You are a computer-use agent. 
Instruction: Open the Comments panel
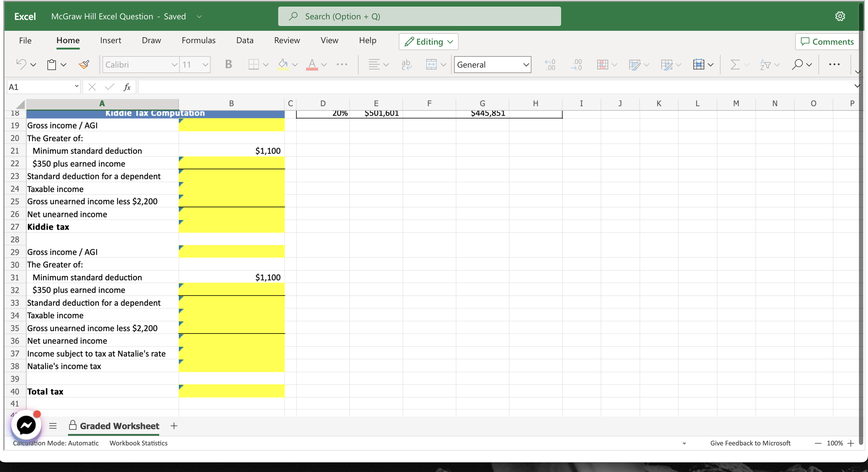pyautogui.click(x=827, y=41)
